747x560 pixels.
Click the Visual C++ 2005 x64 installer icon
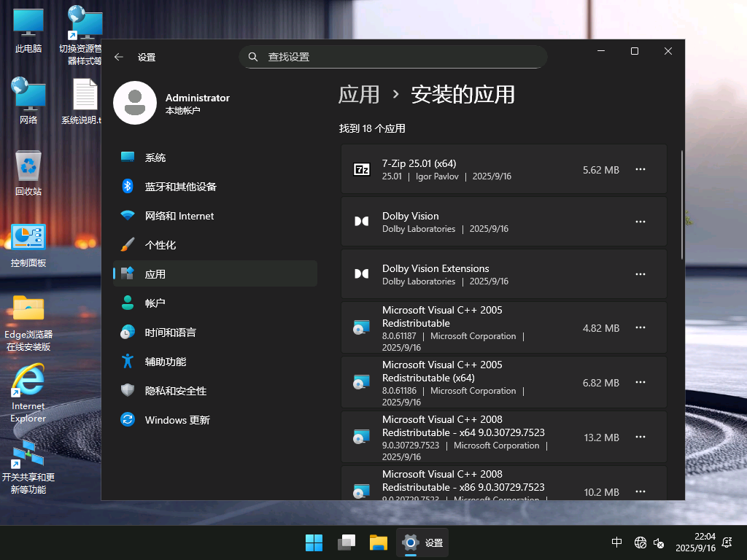point(362,382)
